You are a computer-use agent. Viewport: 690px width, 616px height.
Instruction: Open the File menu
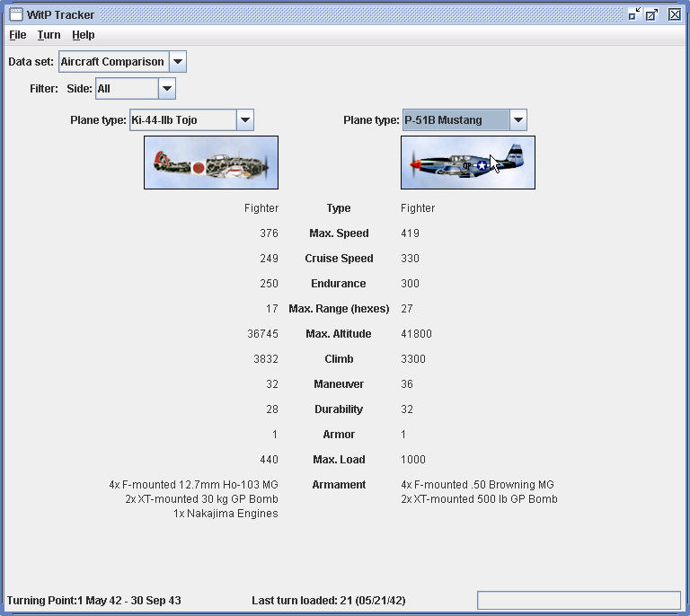pos(18,35)
